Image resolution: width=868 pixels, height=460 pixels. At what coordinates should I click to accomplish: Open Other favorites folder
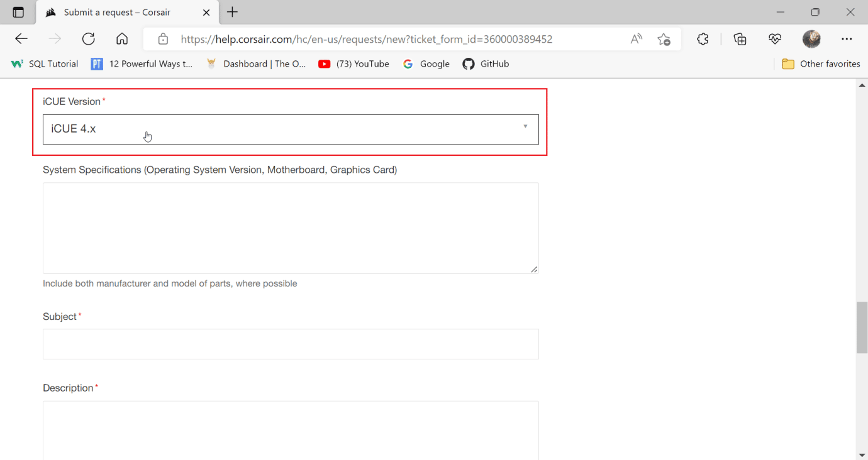821,63
